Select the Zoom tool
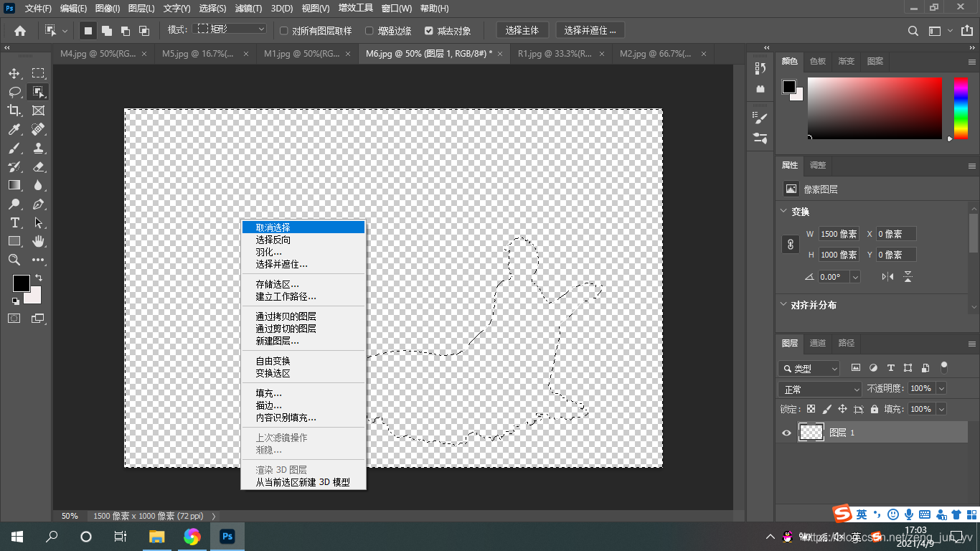Viewport: 980px width, 551px height. pos(14,260)
